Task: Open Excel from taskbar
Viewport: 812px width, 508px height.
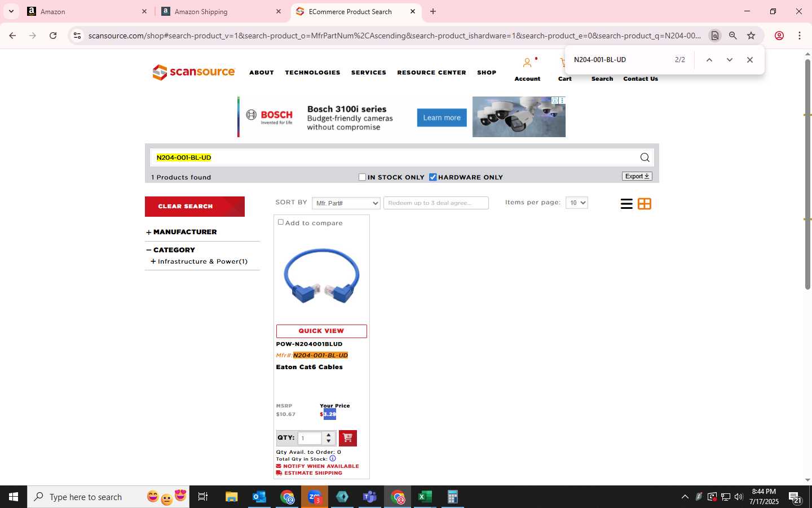Action: 425,497
